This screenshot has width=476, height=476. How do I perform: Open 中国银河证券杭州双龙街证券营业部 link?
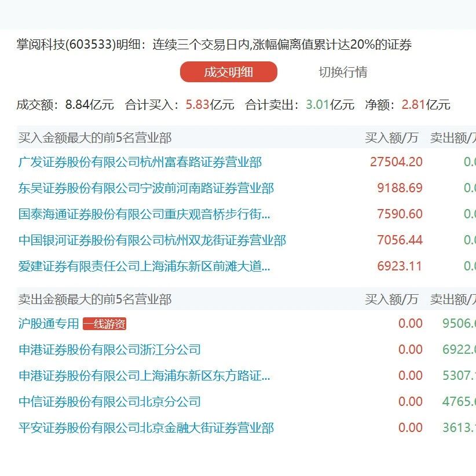click(152, 240)
